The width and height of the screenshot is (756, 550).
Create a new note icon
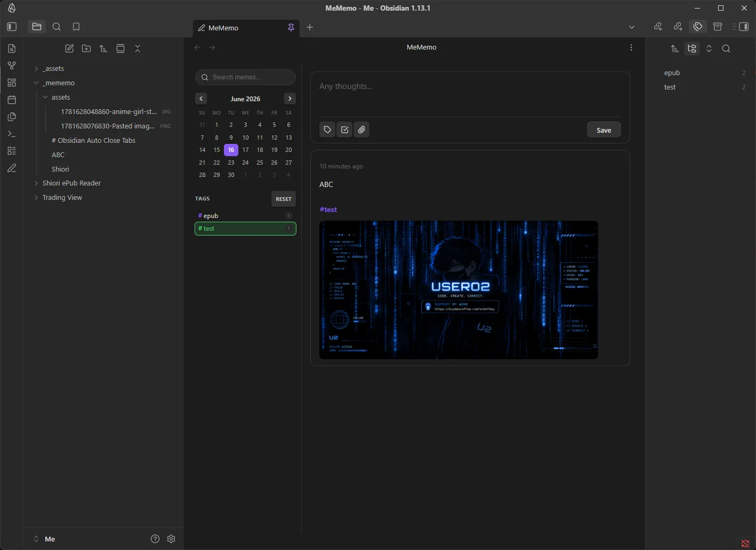click(x=69, y=48)
